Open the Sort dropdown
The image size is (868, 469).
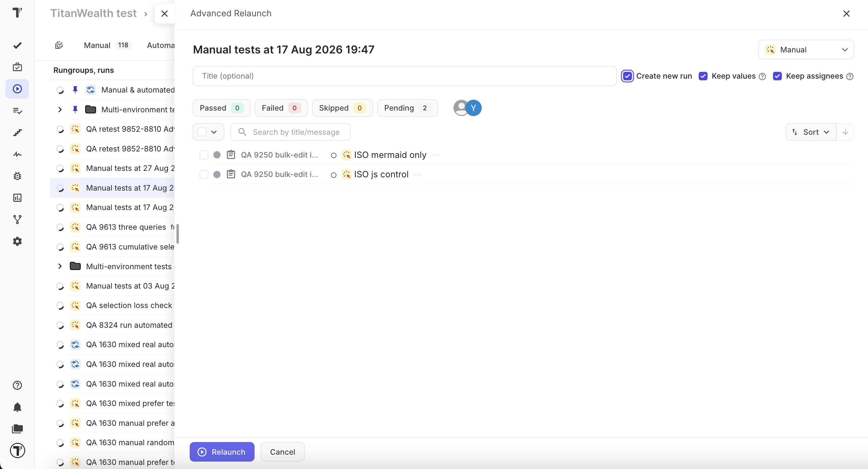point(811,132)
